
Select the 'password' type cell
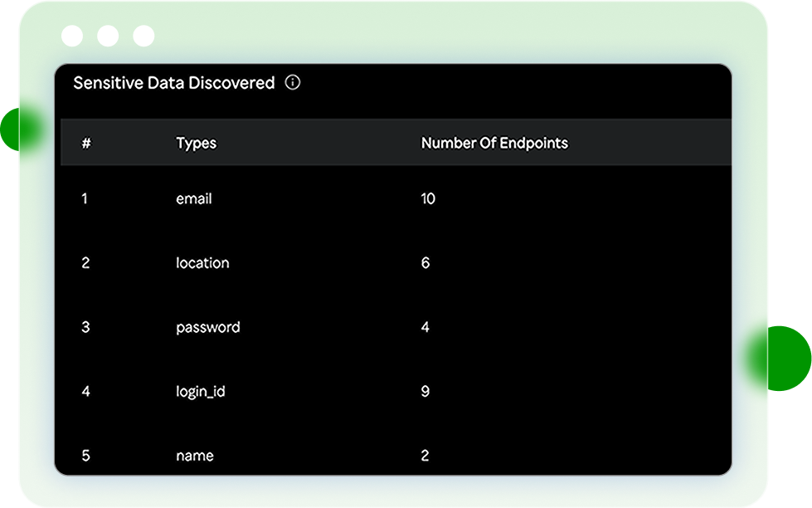coord(208,328)
